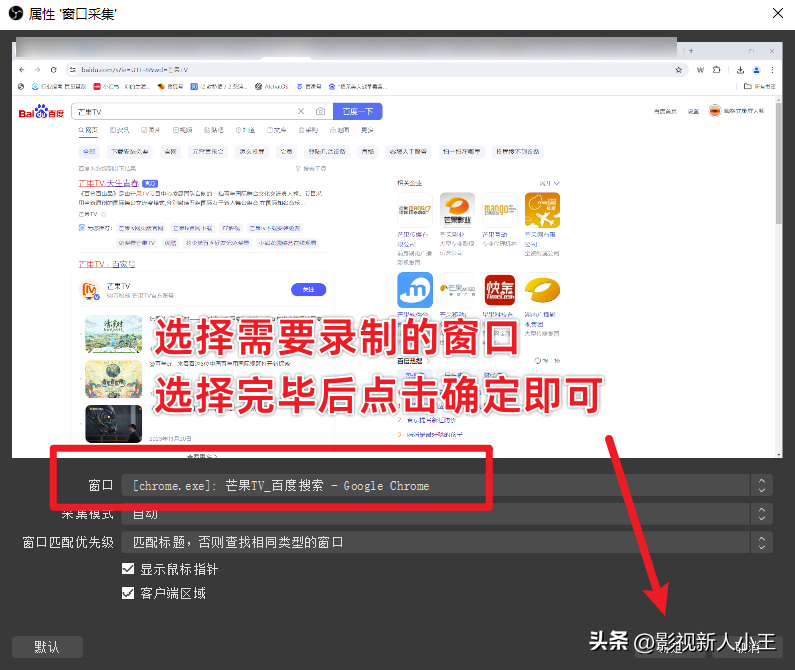Click the clear X in the Baidu search box
795x670 pixels.
(301, 111)
